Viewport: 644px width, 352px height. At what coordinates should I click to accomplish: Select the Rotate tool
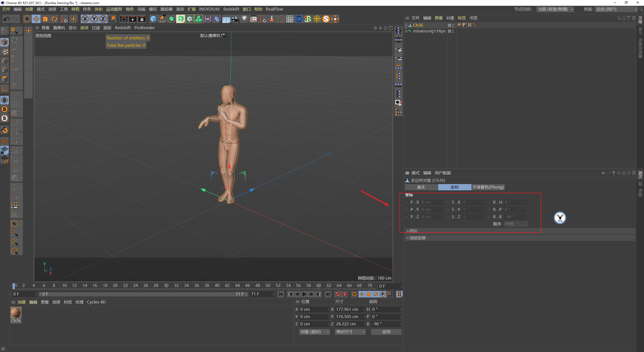click(54, 19)
